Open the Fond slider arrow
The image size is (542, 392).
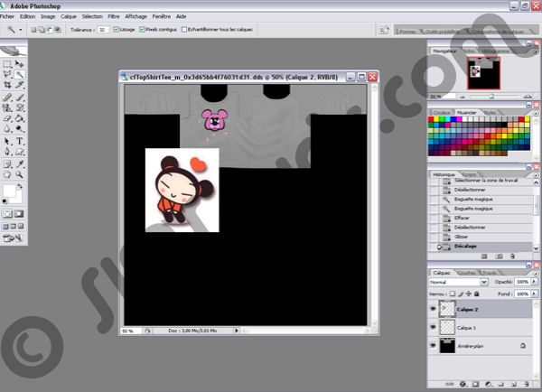click(534, 294)
